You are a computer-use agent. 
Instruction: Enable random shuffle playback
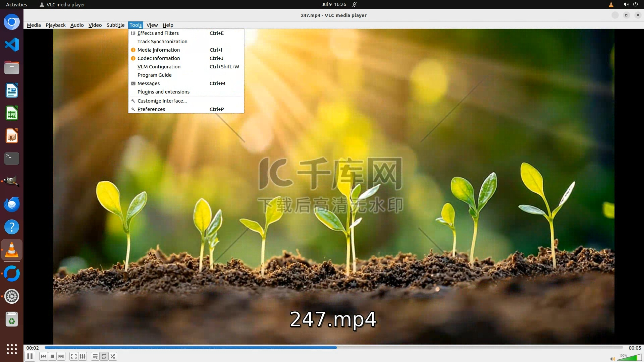(x=113, y=356)
